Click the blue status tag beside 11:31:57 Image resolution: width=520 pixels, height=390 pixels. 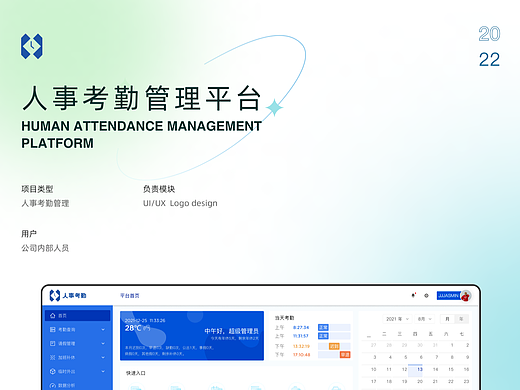[x=323, y=336]
